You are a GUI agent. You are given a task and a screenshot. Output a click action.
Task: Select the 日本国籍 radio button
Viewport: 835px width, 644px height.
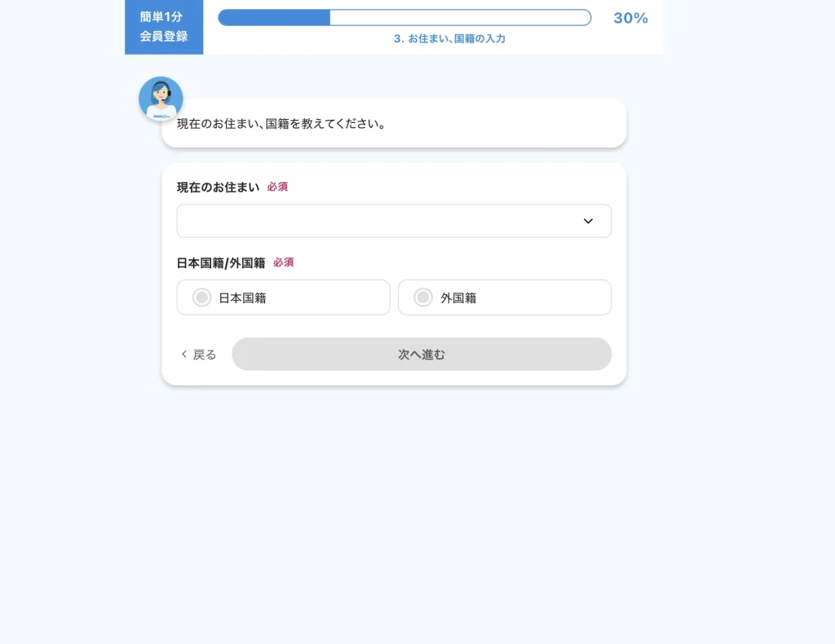click(202, 297)
